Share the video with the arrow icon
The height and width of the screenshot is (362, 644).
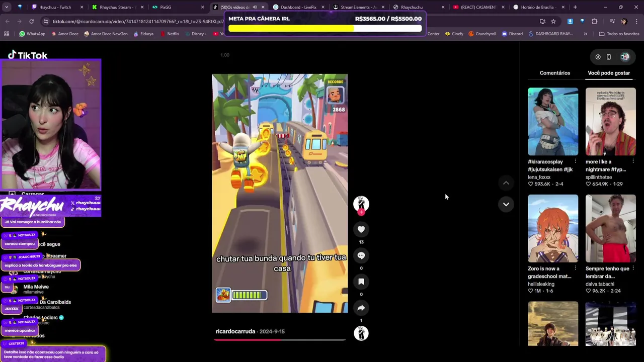point(361,308)
